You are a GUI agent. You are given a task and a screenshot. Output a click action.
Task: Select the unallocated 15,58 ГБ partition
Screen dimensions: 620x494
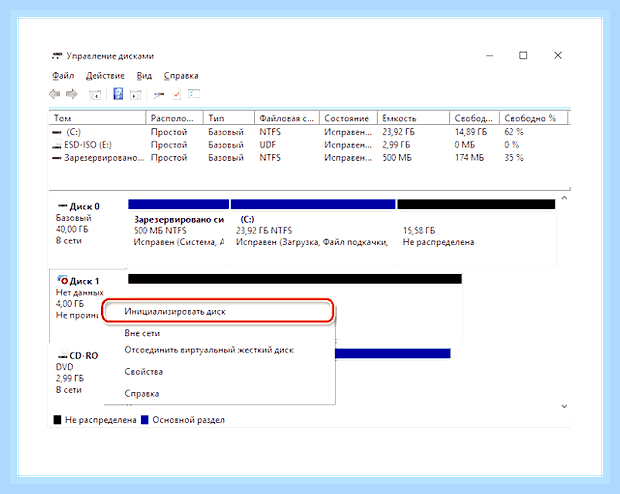pos(476,231)
